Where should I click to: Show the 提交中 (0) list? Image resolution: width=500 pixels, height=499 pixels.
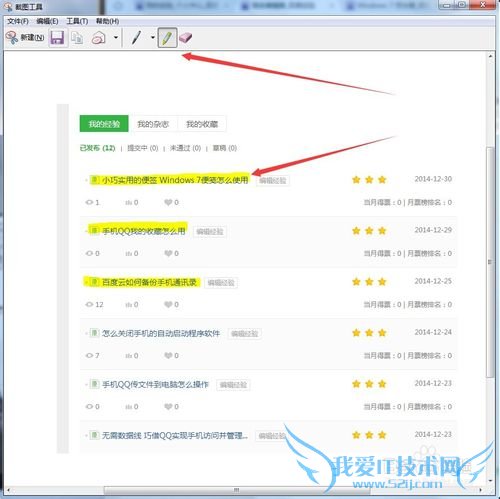tap(143, 148)
